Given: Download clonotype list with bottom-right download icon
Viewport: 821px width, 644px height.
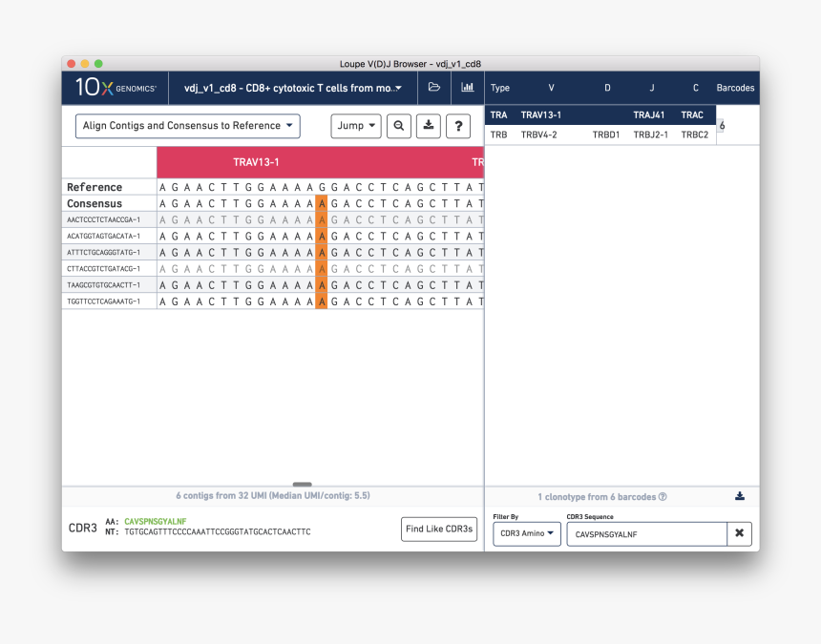Looking at the screenshot, I should click(740, 496).
